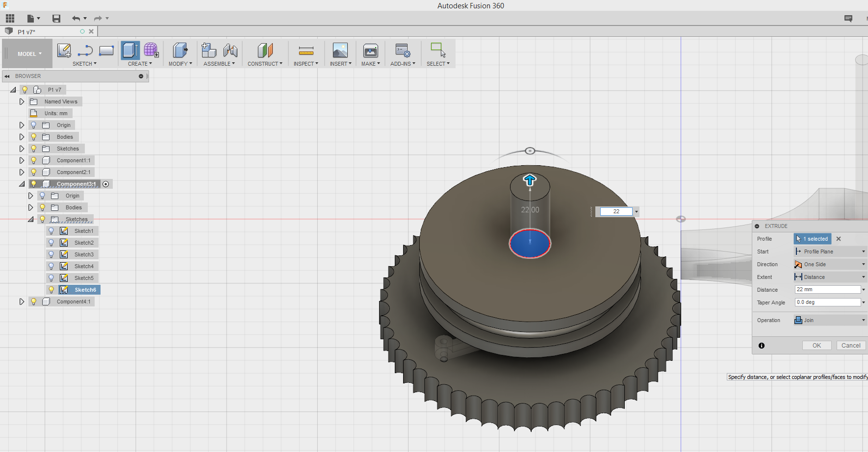
Task: Toggle visibility bulb of top-level Bodies folder
Action: [34, 137]
